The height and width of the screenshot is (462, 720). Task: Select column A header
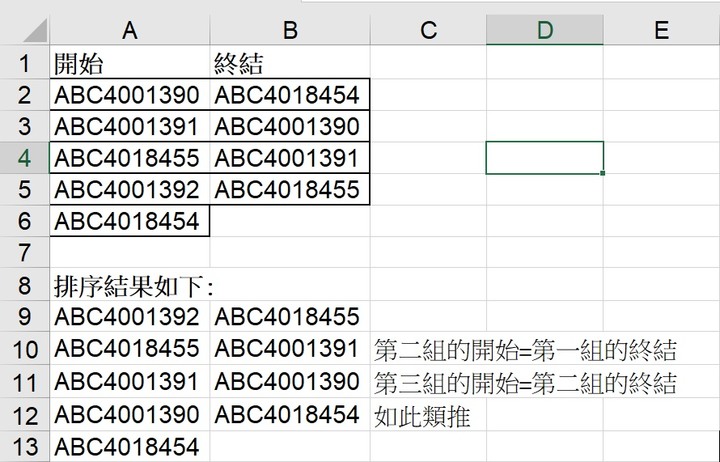(x=130, y=31)
